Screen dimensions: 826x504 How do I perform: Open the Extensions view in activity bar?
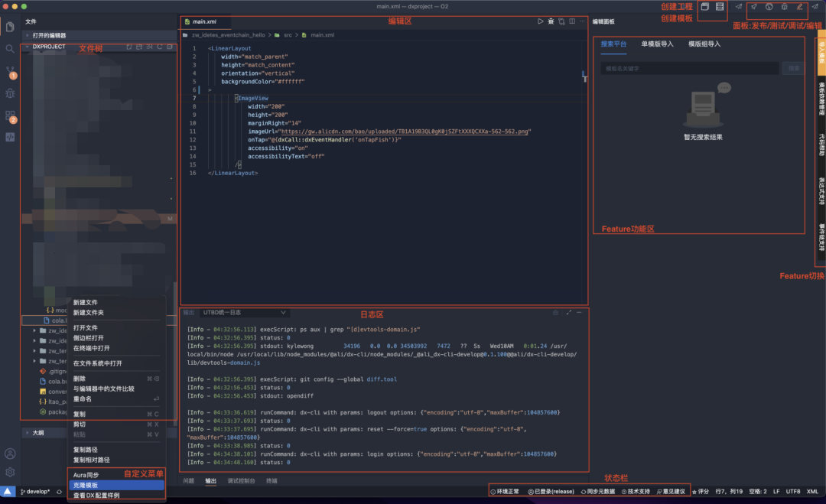pyautogui.click(x=10, y=116)
